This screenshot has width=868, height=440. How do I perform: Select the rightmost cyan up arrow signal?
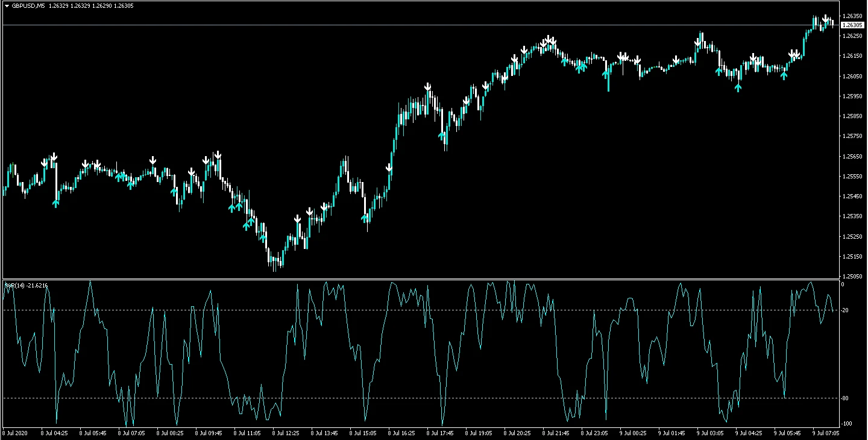(784, 75)
